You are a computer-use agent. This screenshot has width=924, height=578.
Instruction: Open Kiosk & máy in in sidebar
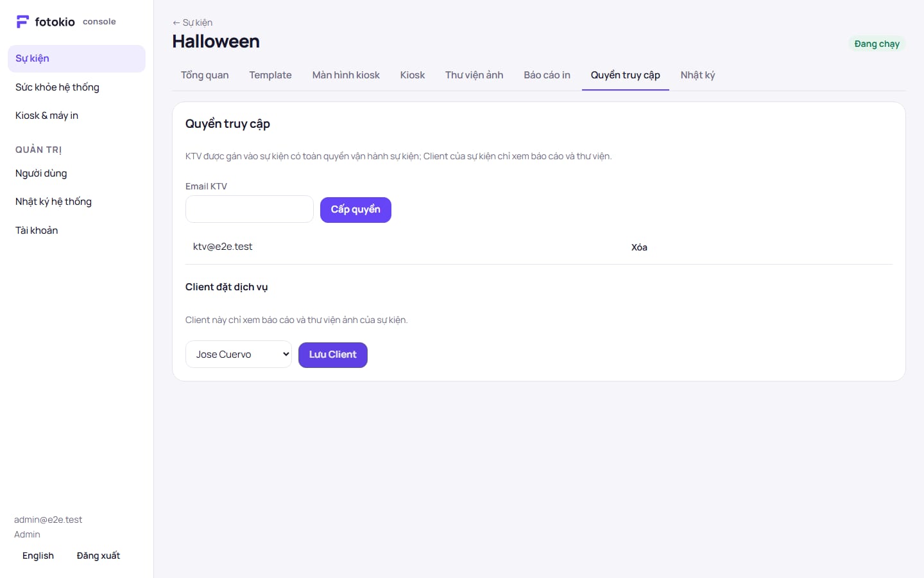pos(76,116)
